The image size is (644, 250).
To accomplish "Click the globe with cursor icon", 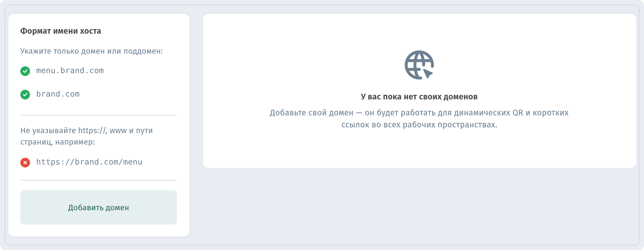I will (x=419, y=65).
